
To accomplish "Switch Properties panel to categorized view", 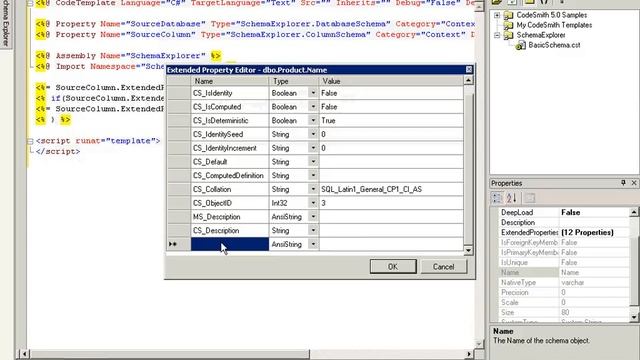I will 497,198.
